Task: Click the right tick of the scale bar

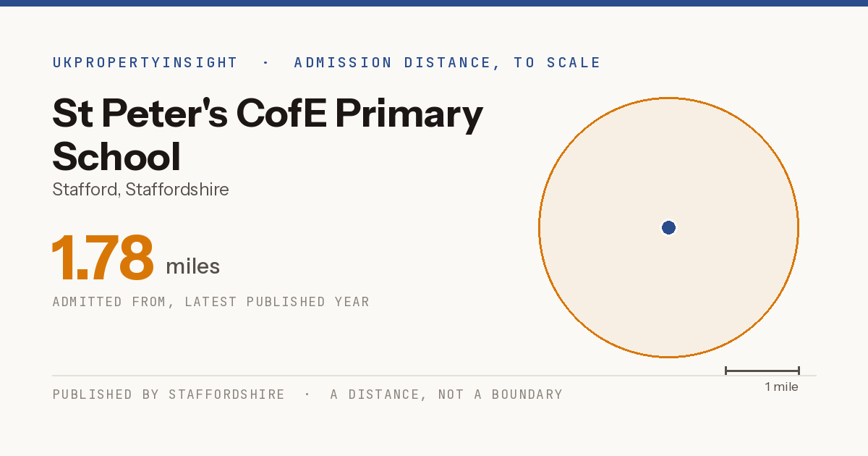Action: tap(799, 371)
